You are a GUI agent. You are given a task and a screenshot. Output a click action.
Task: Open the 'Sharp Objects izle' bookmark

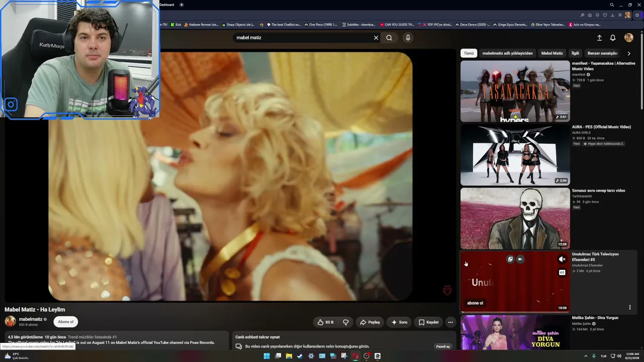238,25
